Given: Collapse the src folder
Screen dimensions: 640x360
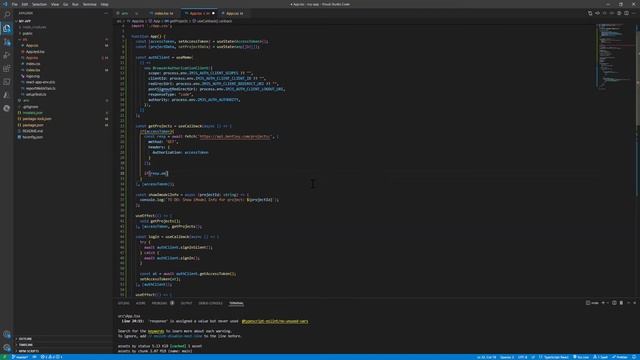Looking at the screenshot, I should point(25,40).
